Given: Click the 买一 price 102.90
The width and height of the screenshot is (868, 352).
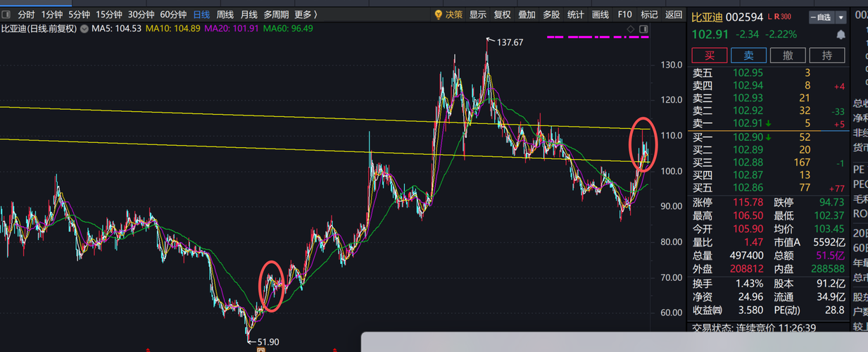Looking at the screenshot, I should [748, 137].
